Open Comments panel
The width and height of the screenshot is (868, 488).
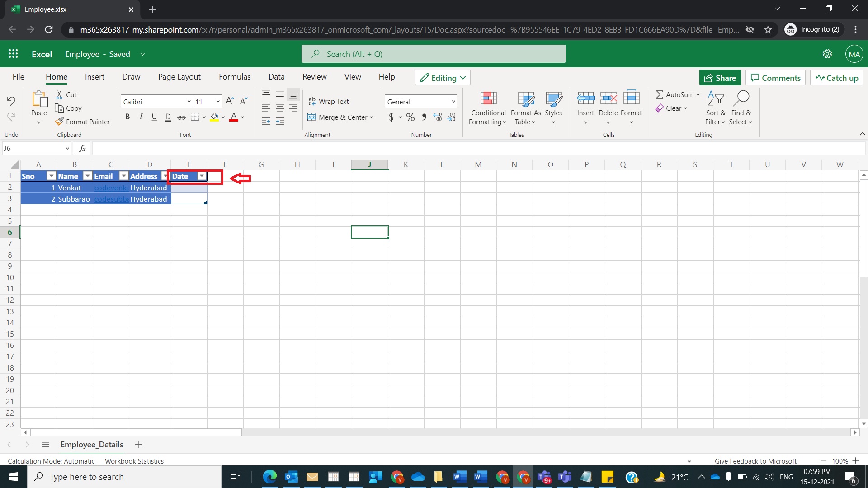point(775,77)
